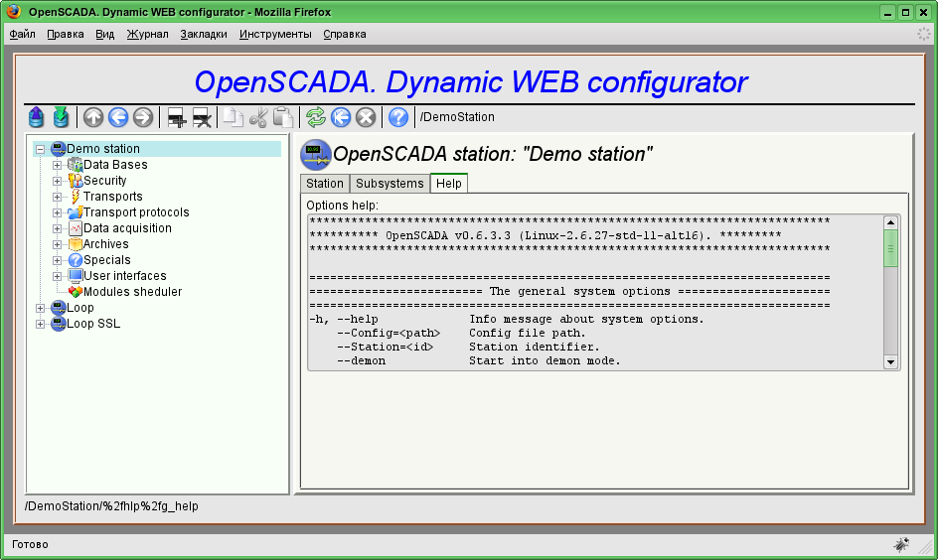Open the Файл menu
Image resolution: width=938 pixels, height=560 pixels.
point(22,34)
